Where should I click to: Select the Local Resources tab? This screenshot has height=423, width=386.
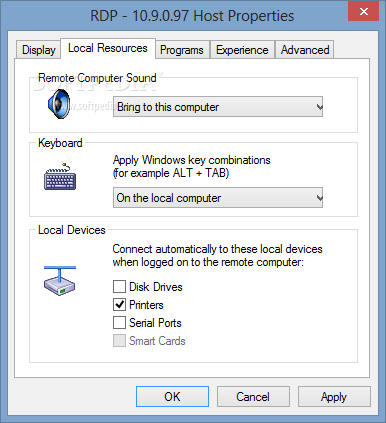(108, 48)
